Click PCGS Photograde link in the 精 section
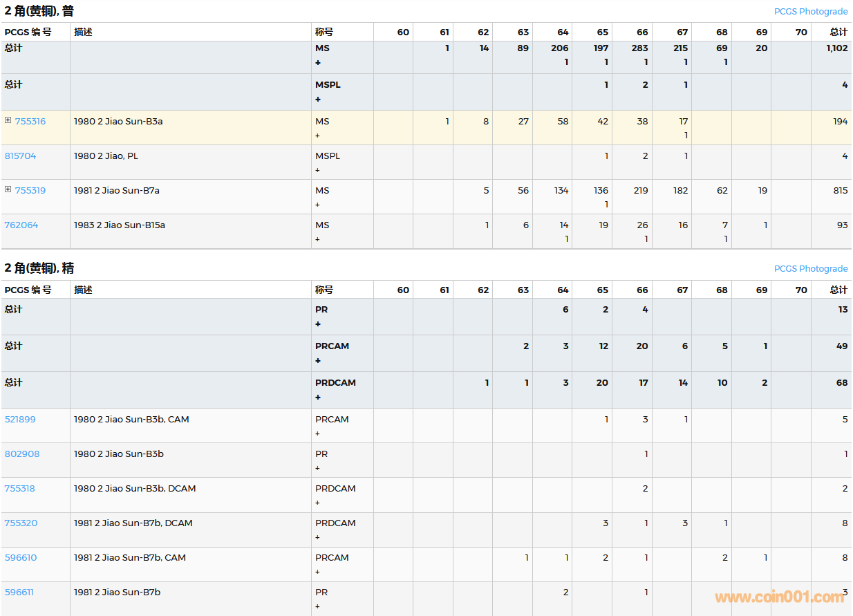This screenshot has height=616, width=853. coord(810,269)
